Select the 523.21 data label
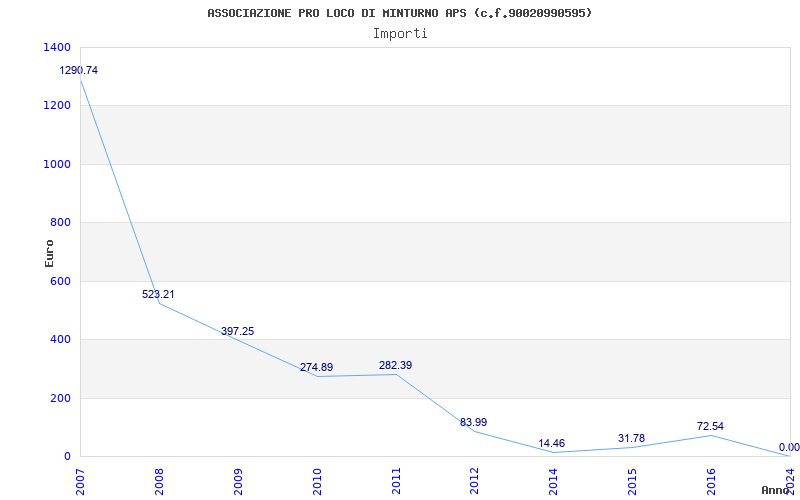The width and height of the screenshot is (800, 500). click(158, 294)
